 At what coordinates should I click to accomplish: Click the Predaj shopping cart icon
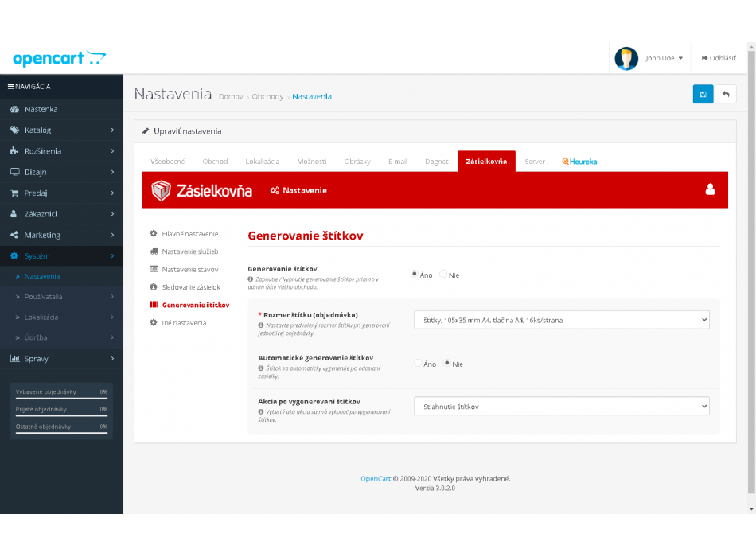(14, 193)
